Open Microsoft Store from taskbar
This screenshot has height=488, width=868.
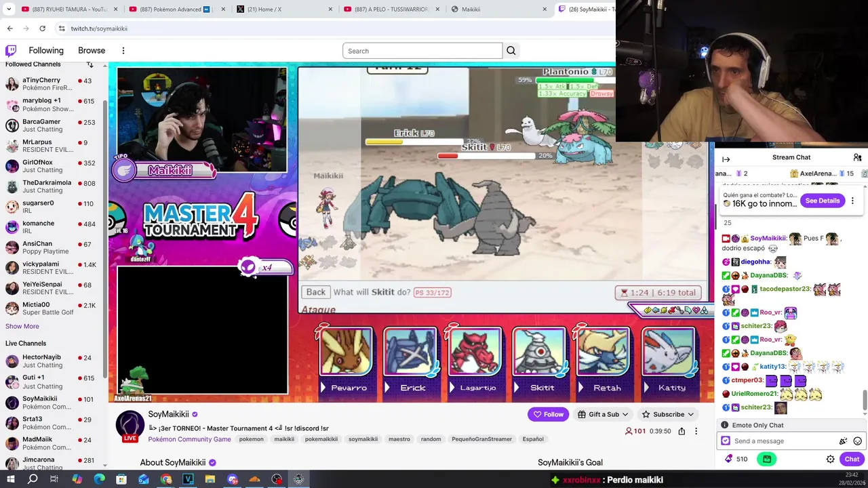pyautogui.click(x=121, y=479)
